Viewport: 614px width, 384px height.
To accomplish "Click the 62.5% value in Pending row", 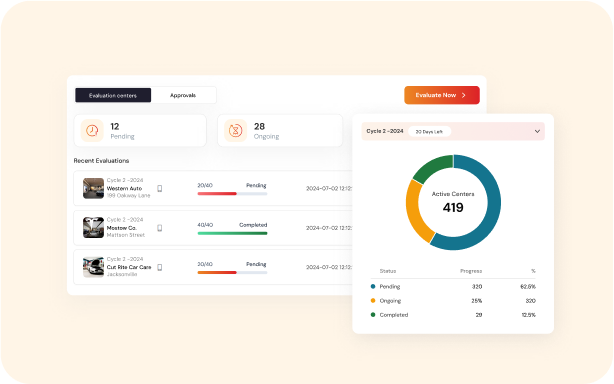I will 528,287.
